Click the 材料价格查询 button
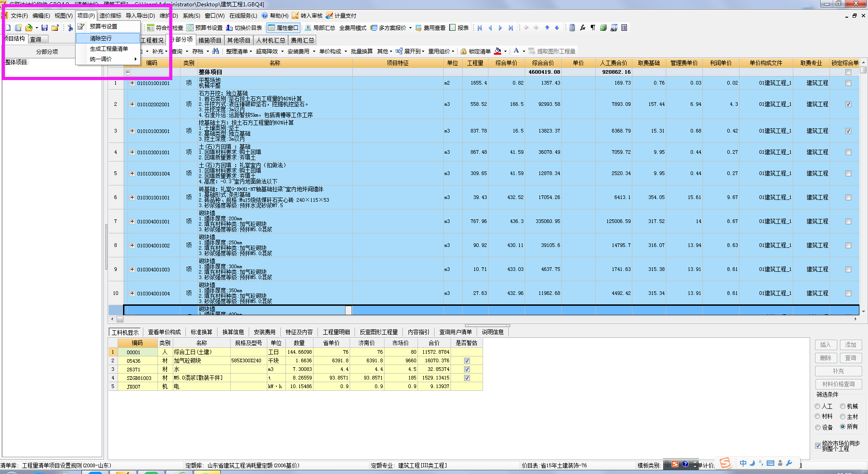Screen dimensions: 868x474 839,384
